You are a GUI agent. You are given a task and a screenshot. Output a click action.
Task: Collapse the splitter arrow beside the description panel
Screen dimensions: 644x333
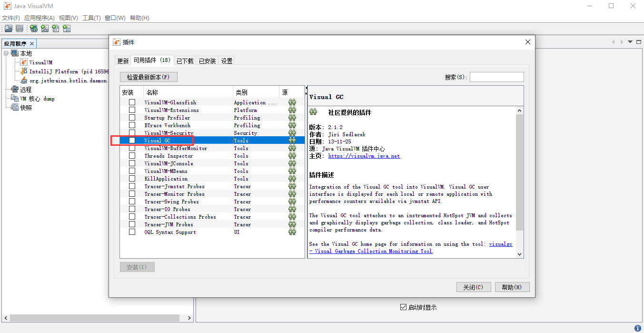[306, 88]
